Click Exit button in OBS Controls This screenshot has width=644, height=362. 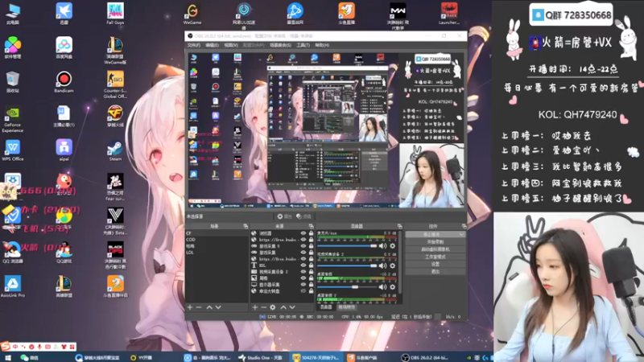(435, 271)
